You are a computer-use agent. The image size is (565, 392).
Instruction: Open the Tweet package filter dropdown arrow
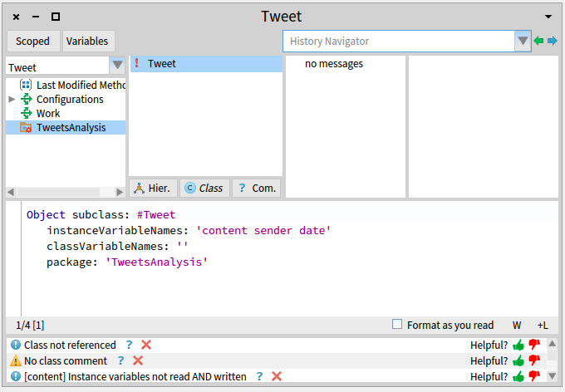tap(117, 66)
